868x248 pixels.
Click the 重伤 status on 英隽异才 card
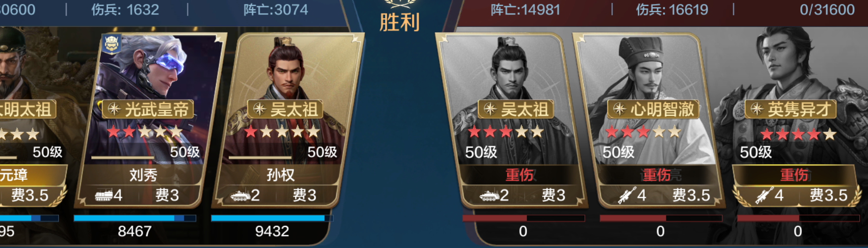(794, 175)
